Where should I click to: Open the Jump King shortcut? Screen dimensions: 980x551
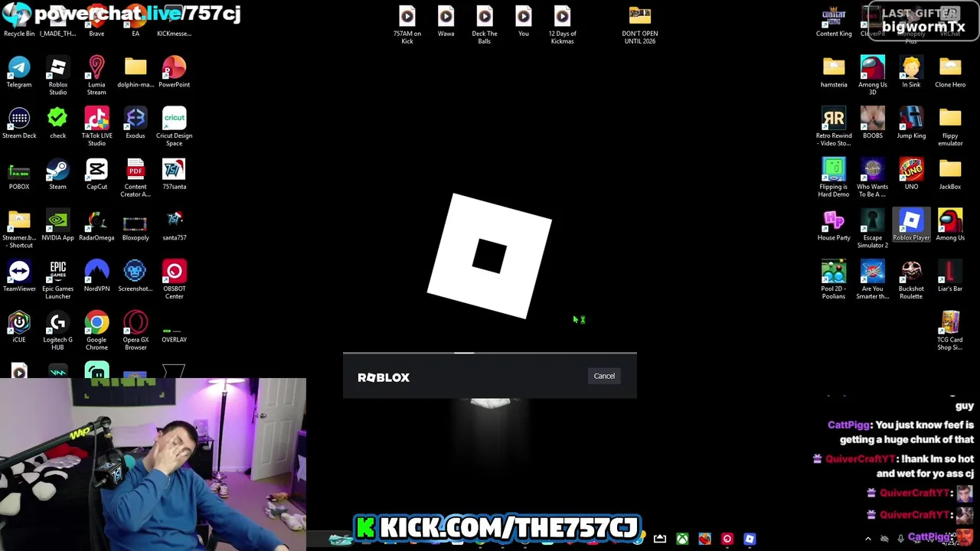click(x=911, y=122)
